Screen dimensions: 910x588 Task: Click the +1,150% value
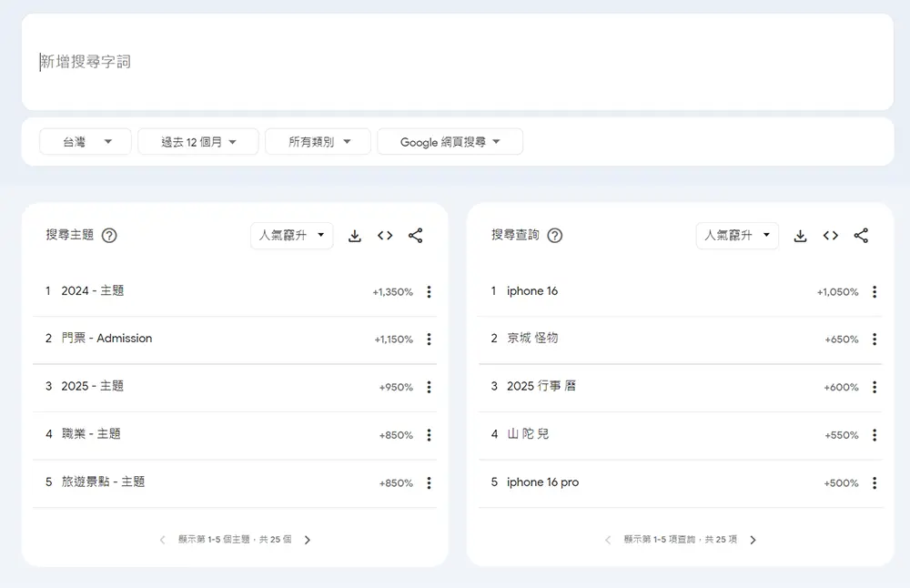(x=393, y=340)
